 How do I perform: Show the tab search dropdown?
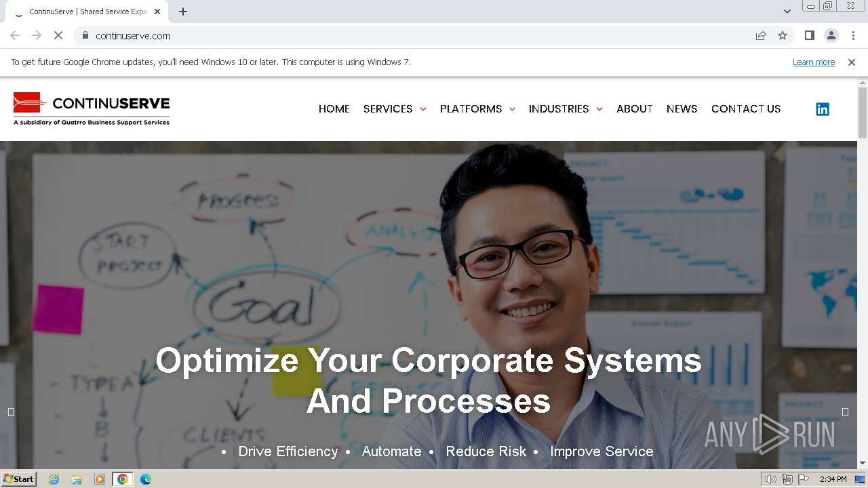787,12
